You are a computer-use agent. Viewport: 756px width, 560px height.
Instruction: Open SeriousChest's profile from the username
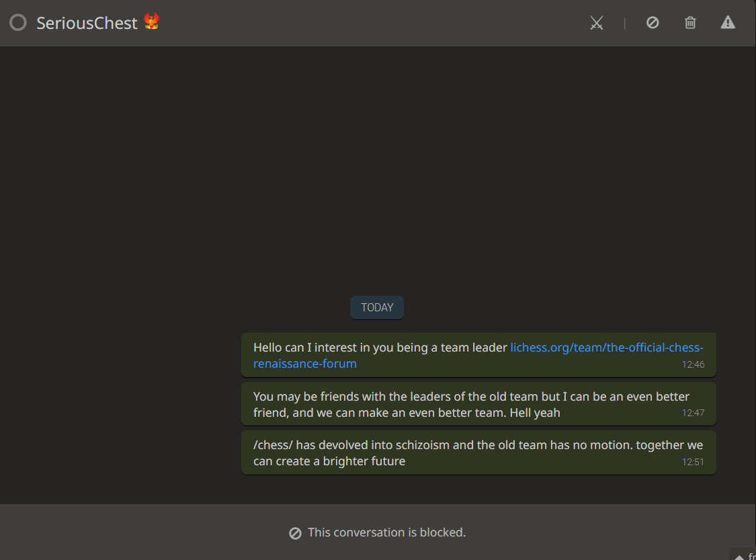click(87, 23)
